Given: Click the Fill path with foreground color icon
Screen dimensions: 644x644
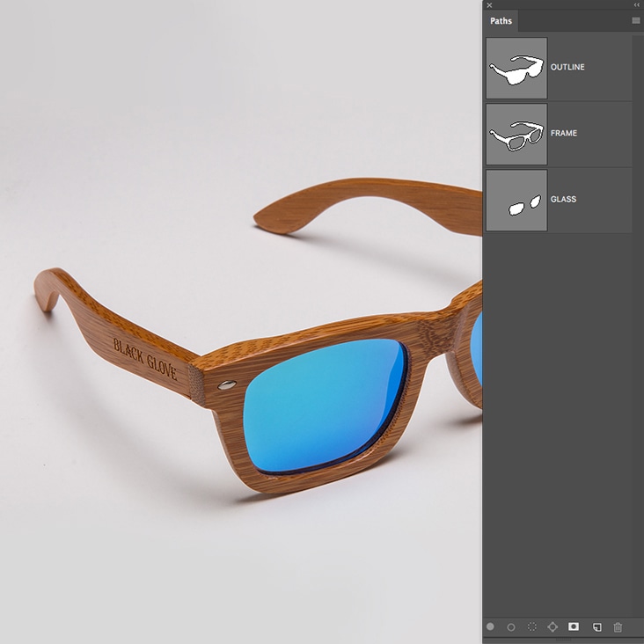Looking at the screenshot, I should [491, 627].
